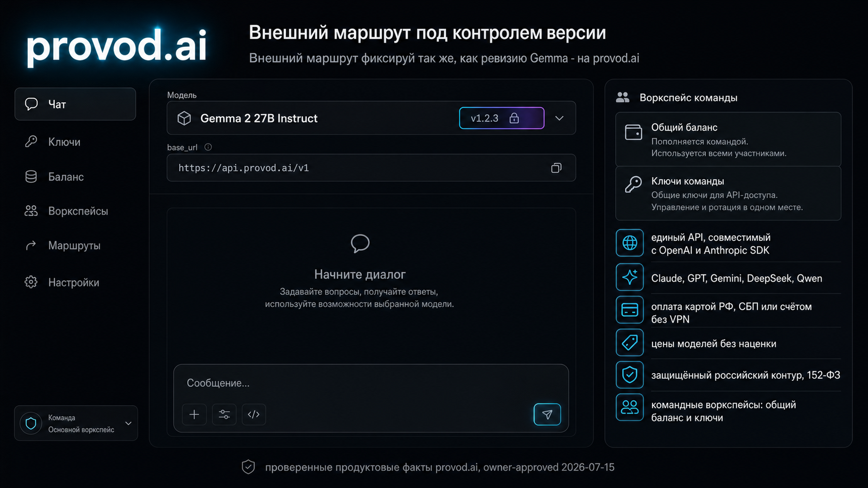Click the chat bubble icon beside Чат

point(31,104)
